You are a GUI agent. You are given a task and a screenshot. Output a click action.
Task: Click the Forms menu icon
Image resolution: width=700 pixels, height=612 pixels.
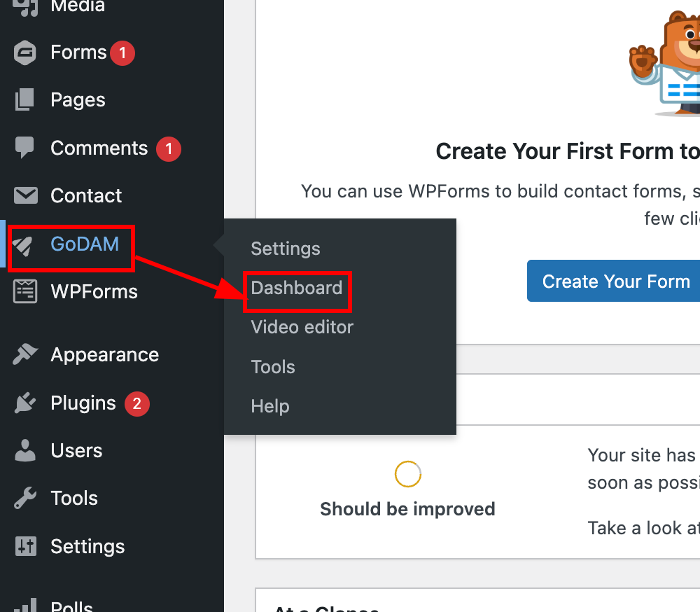point(25,53)
